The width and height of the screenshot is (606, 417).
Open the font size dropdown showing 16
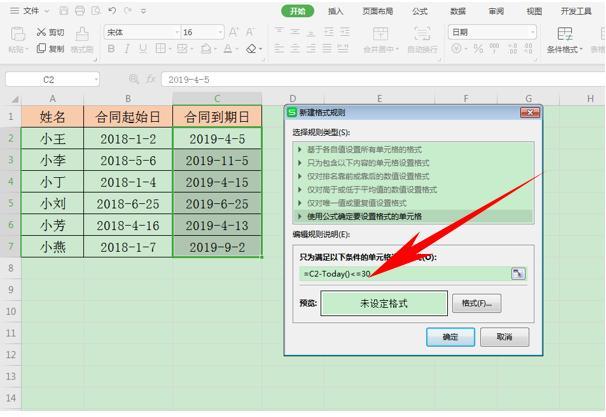[x=203, y=32]
